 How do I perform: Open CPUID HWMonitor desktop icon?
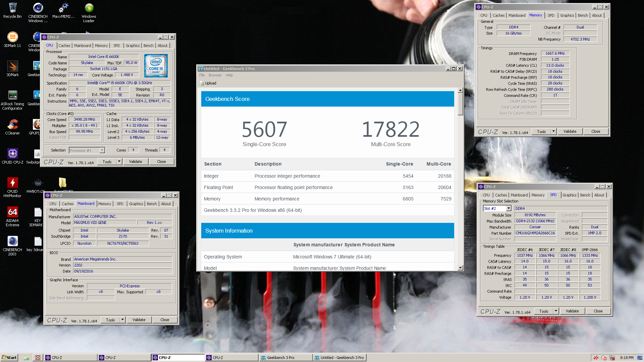pos(12,187)
